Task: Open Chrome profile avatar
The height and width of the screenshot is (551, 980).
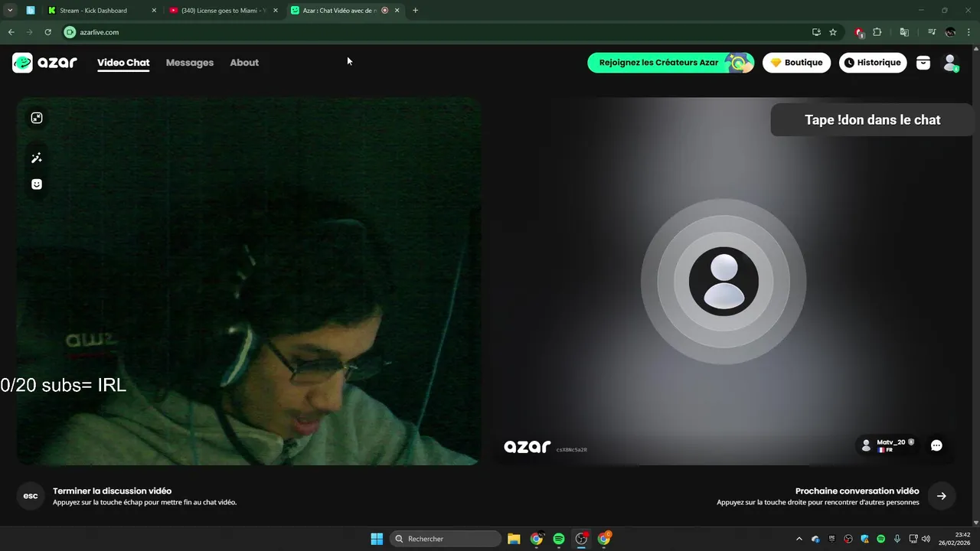Action: (x=950, y=32)
